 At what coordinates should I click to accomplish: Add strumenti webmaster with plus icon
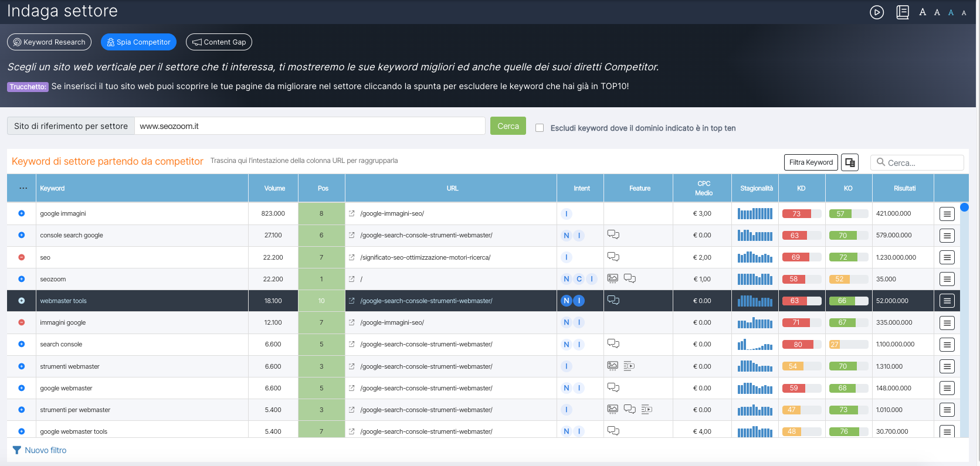[22, 366]
